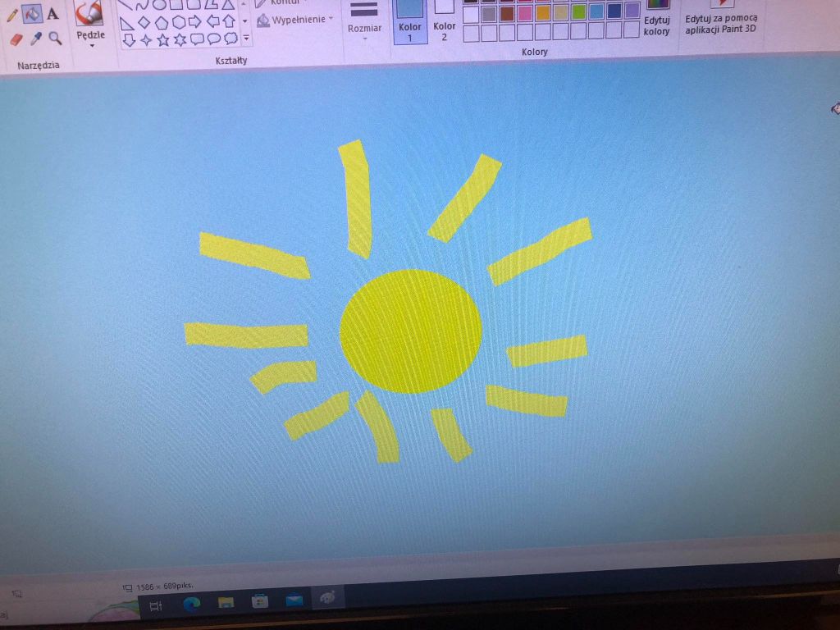This screenshot has height=630, width=840.
Task: Open Task View from the taskbar
Action: (156, 606)
